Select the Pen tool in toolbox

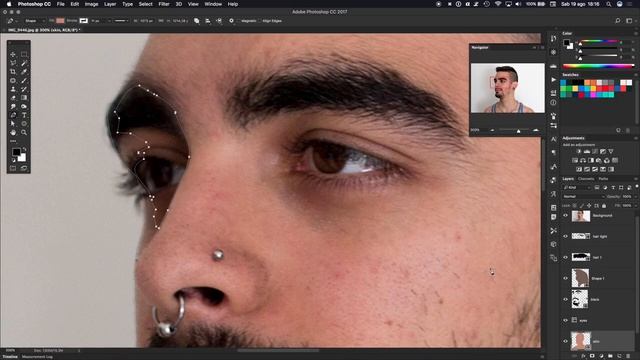pos(13,115)
